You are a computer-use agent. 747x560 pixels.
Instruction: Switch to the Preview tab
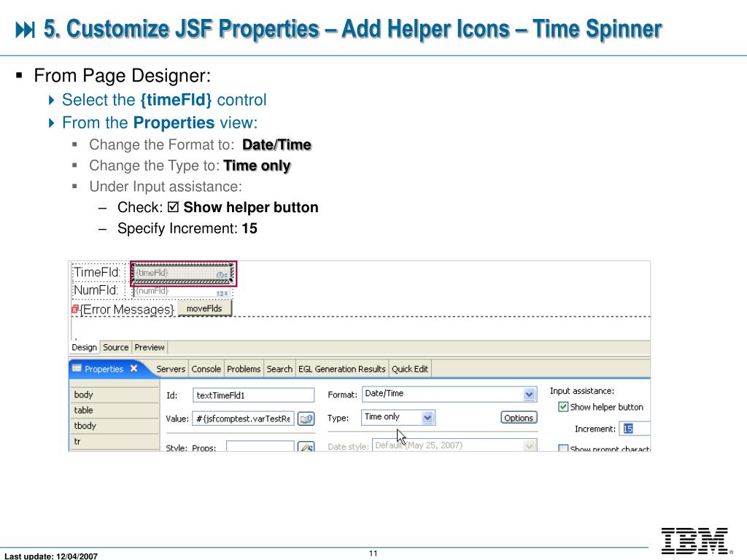click(150, 347)
